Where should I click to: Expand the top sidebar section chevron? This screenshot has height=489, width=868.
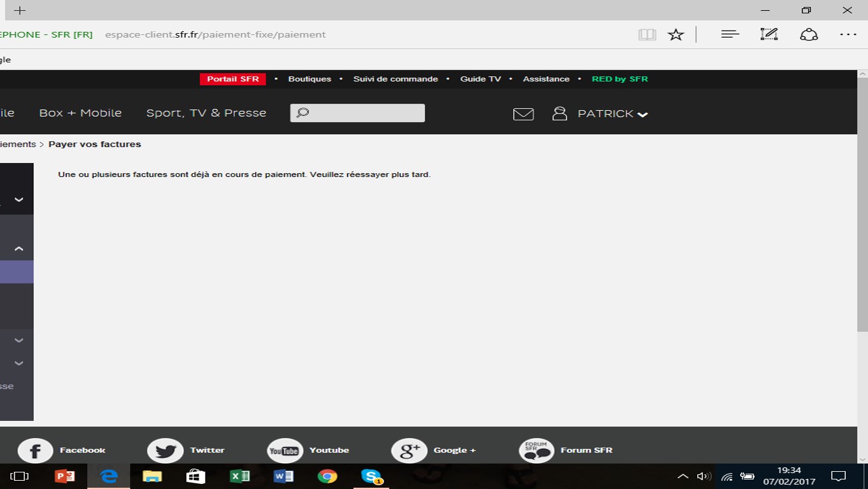[x=19, y=199]
